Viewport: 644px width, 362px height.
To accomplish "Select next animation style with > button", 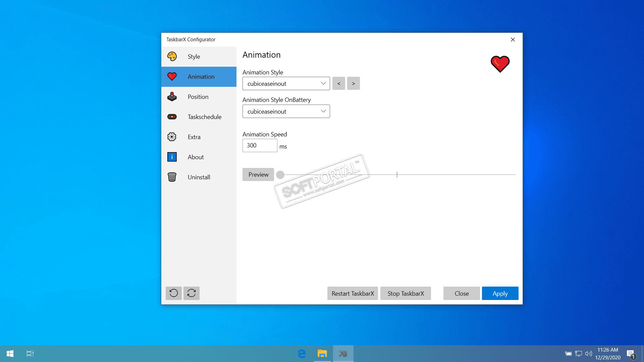I will [x=353, y=83].
